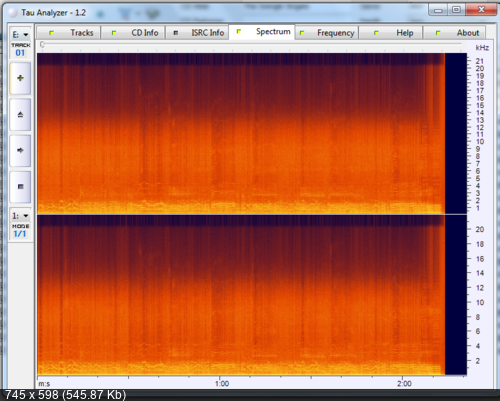500x401 pixels.
Task: Click the position slider handle above spectrogram
Action: 42,44
